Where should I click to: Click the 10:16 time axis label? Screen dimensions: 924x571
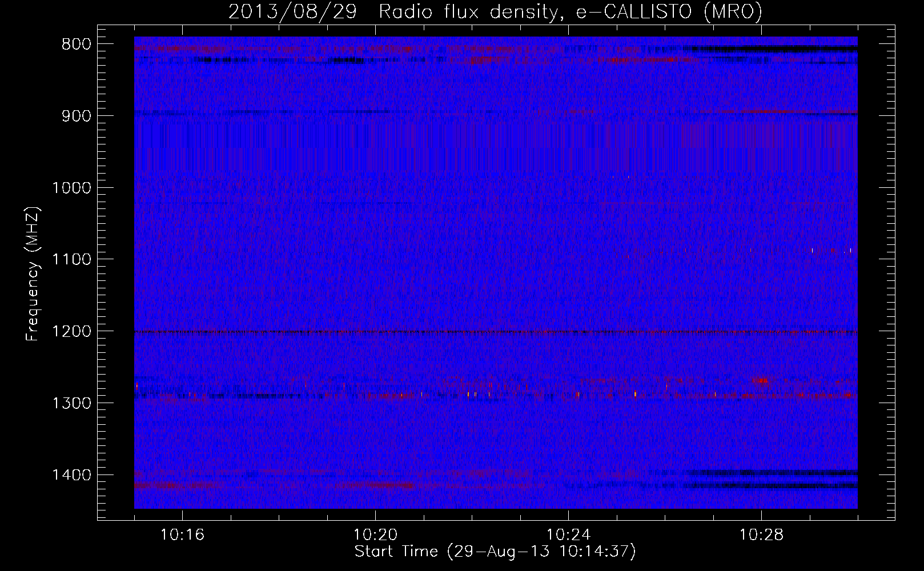(182, 535)
